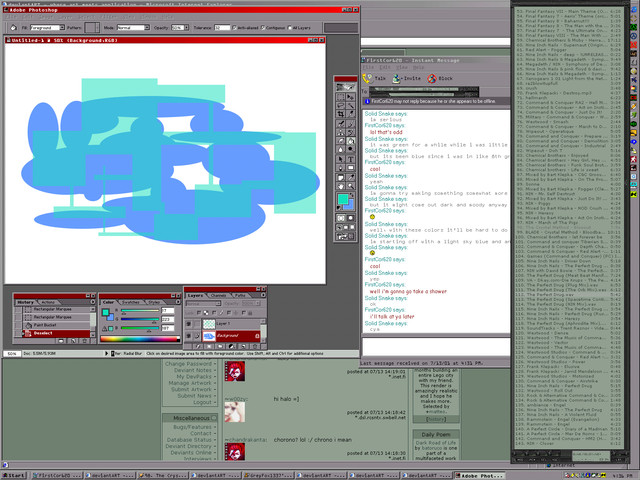Select the Path Selection arrow tool
The height and width of the screenshot is (480, 640).
[340, 159]
